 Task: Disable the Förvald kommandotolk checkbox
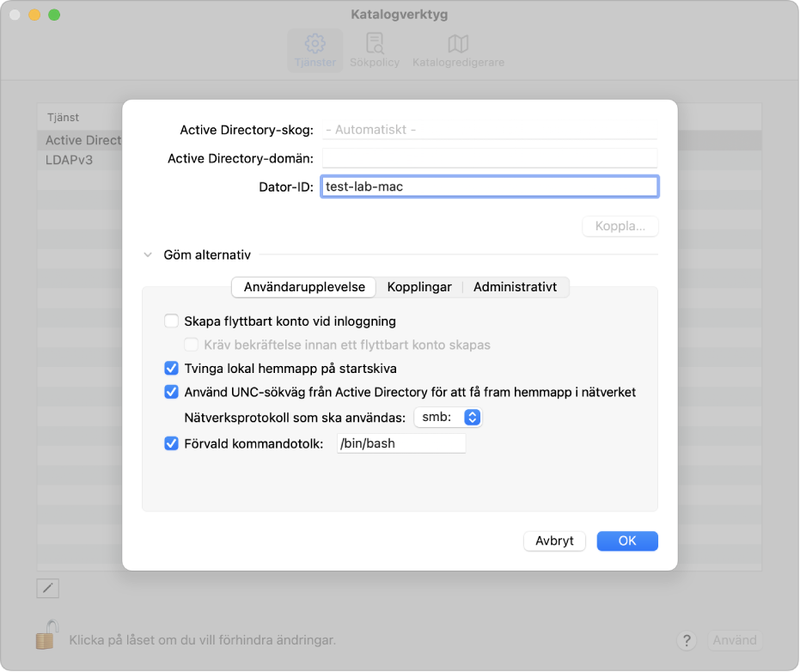[172, 443]
